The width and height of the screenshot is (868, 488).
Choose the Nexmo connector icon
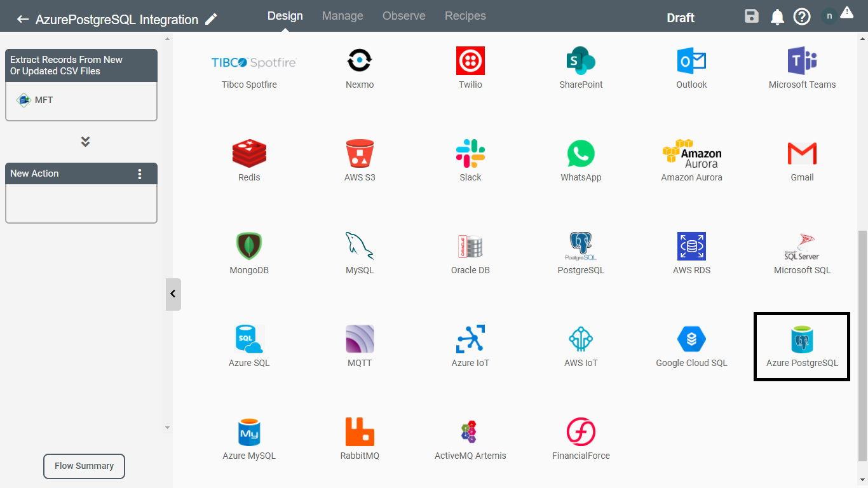click(360, 67)
